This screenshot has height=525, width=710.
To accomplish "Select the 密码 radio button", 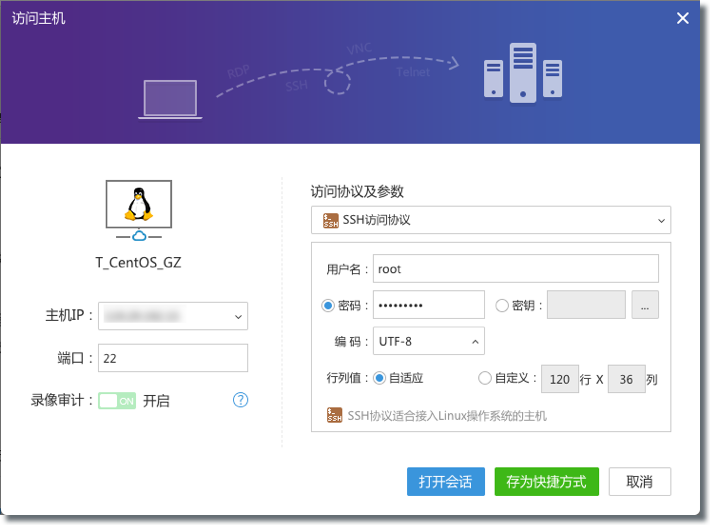I will click(328, 305).
